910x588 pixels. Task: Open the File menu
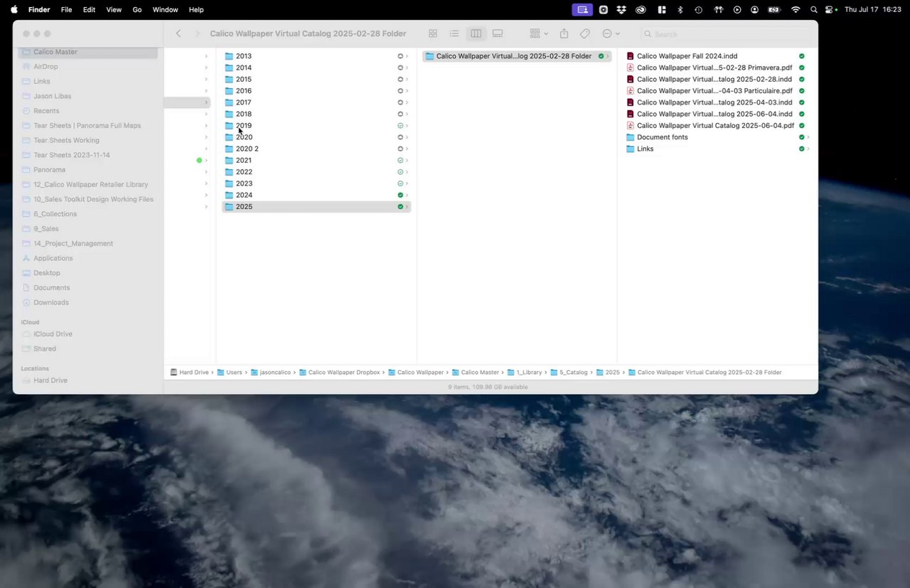[x=66, y=9]
